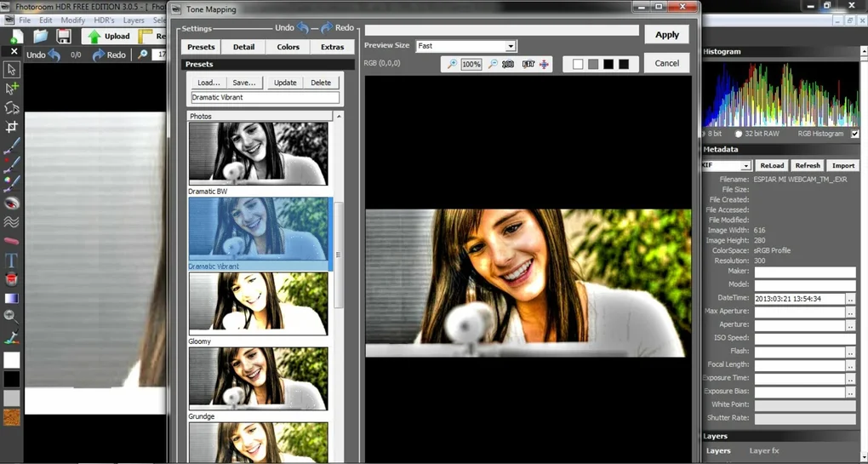Click the browse button beside Focal Length
The image size is (868, 464).
click(x=851, y=365)
